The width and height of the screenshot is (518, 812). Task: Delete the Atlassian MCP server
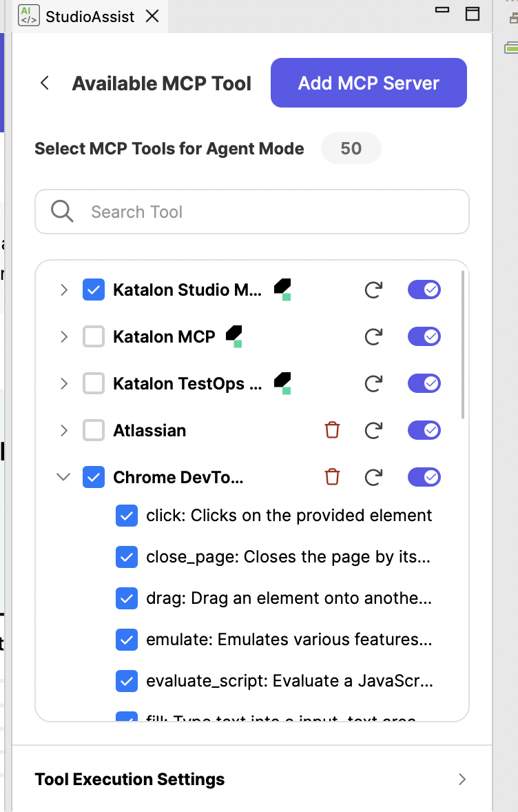pos(332,430)
